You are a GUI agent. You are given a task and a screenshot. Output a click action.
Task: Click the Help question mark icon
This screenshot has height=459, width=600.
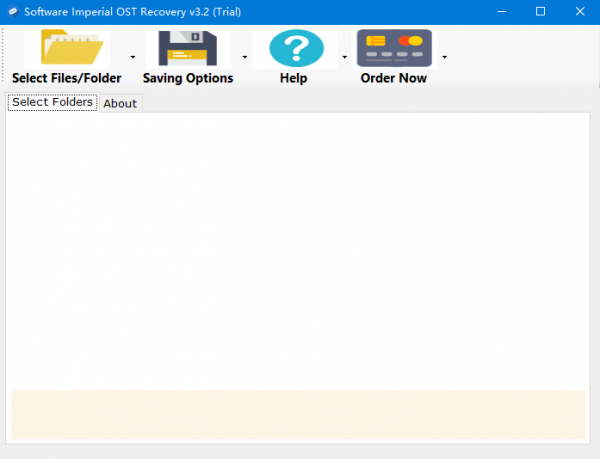tap(297, 48)
